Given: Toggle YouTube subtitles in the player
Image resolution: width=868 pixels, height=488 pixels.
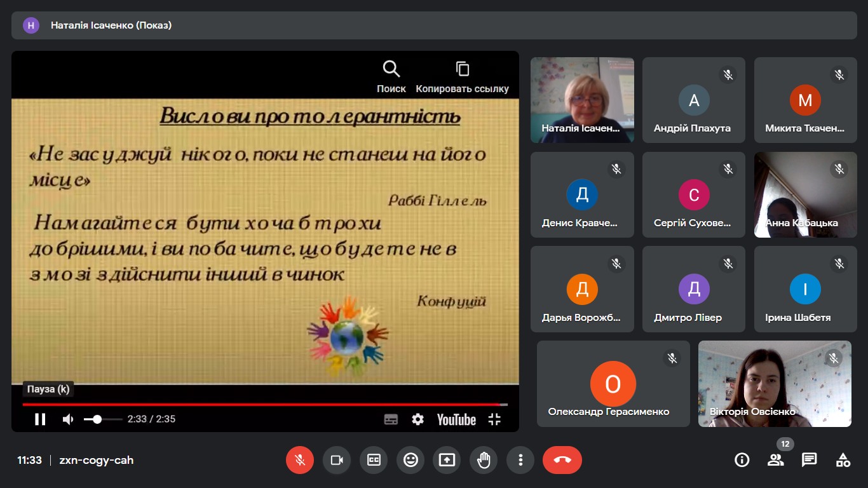Looking at the screenshot, I should pyautogui.click(x=391, y=419).
